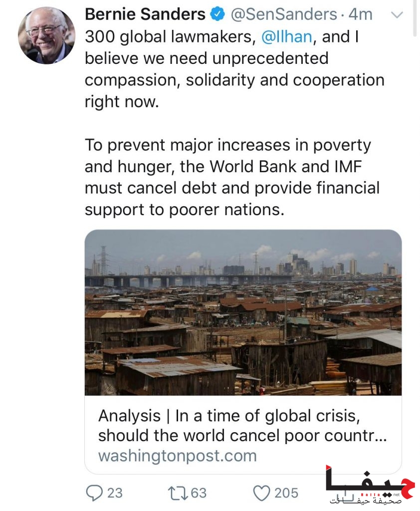This screenshot has width=420, height=511.
Task: Click the washingtonpost.com source domain
Action: pos(177,455)
